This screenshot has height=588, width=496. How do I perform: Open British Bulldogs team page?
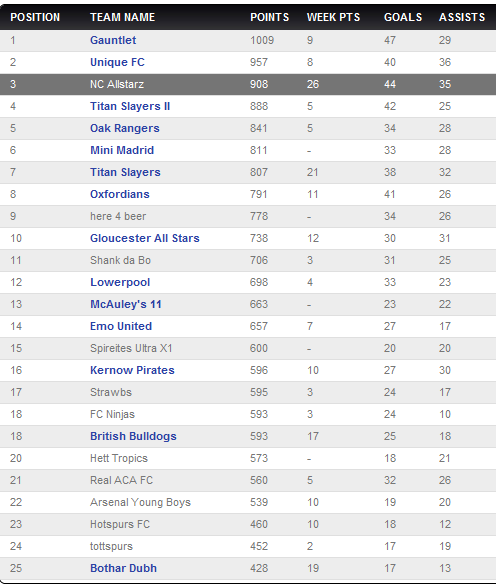click(x=133, y=436)
